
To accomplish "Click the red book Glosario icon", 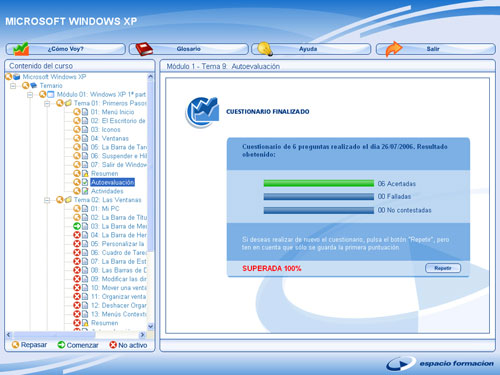I will 144,49.
